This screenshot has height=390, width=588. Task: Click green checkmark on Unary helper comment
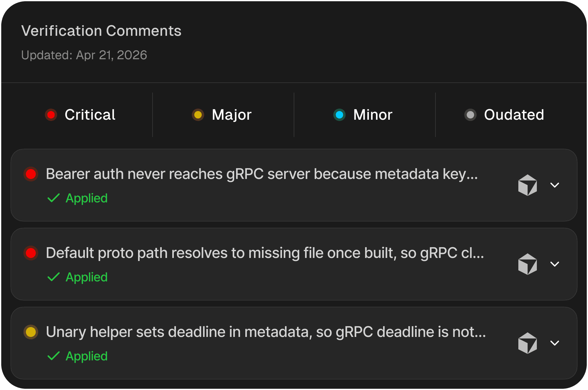click(53, 356)
